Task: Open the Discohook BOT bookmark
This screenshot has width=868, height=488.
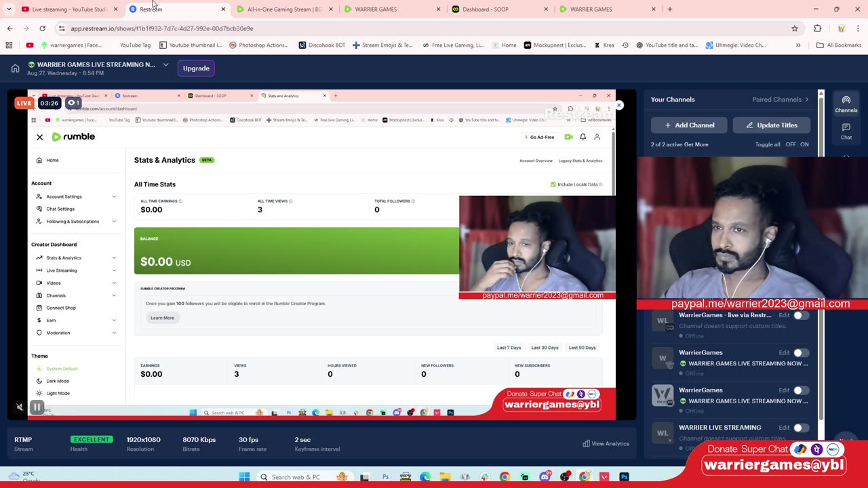Action: [x=322, y=45]
